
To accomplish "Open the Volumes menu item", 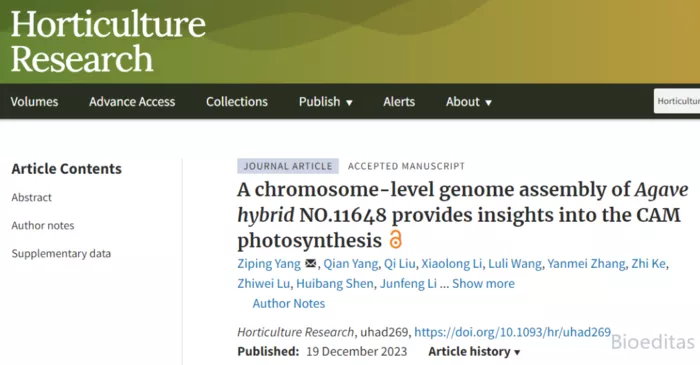I will pos(34,102).
